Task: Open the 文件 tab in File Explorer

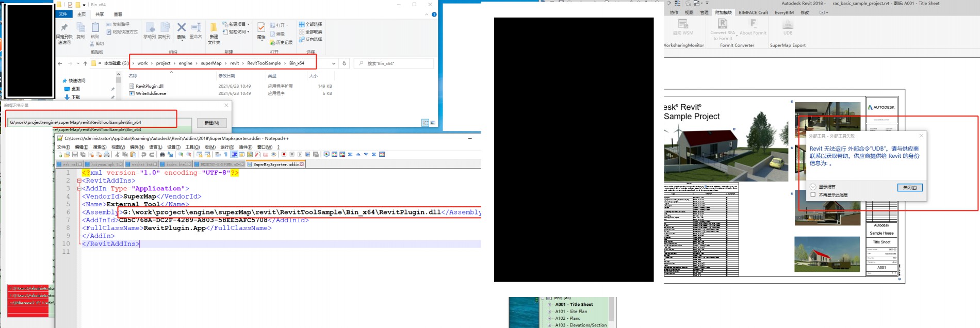Action: coord(63,14)
